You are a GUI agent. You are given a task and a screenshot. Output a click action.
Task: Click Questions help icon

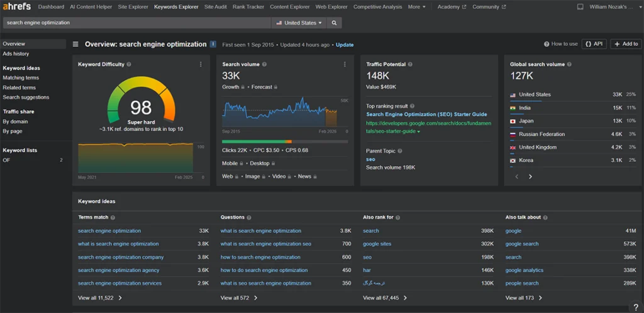point(249,217)
